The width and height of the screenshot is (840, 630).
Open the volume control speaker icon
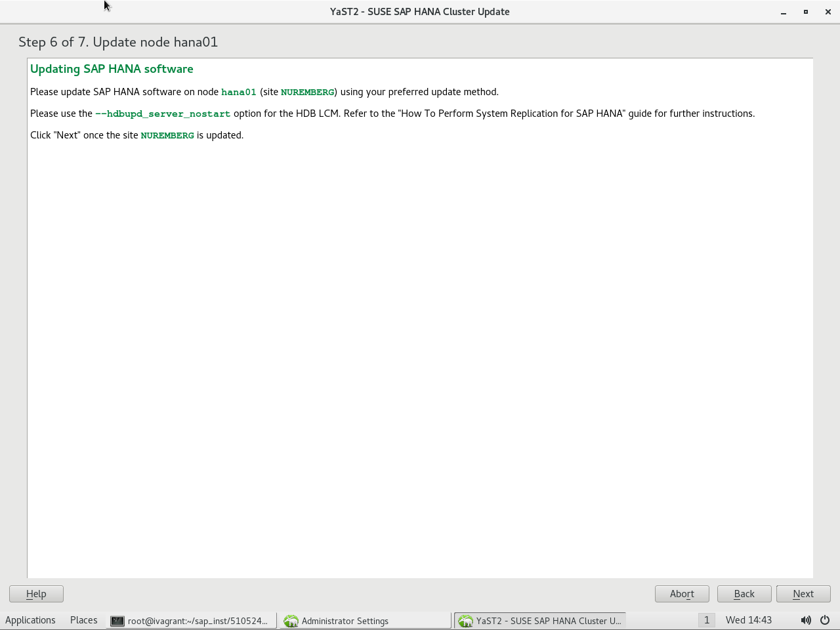tap(806, 620)
